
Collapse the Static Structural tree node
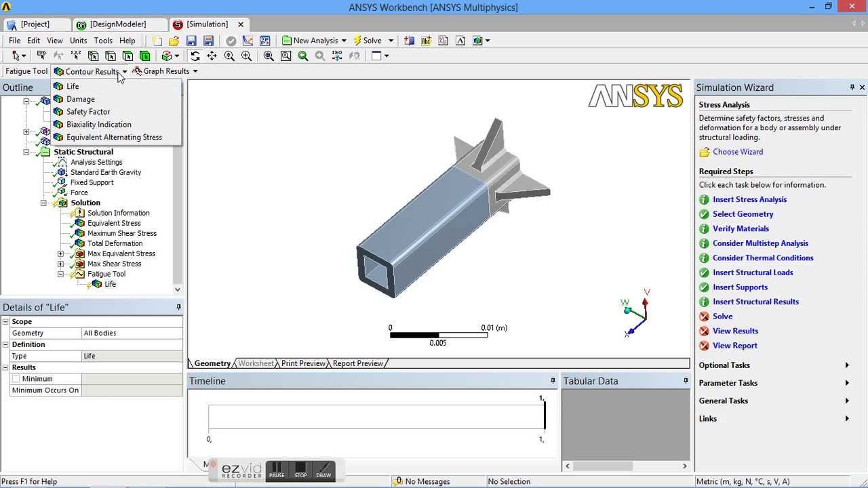[26, 152]
